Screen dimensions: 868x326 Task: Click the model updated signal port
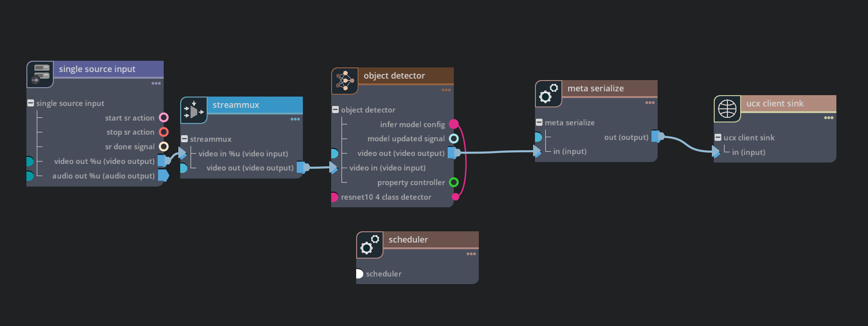(x=454, y=139)
